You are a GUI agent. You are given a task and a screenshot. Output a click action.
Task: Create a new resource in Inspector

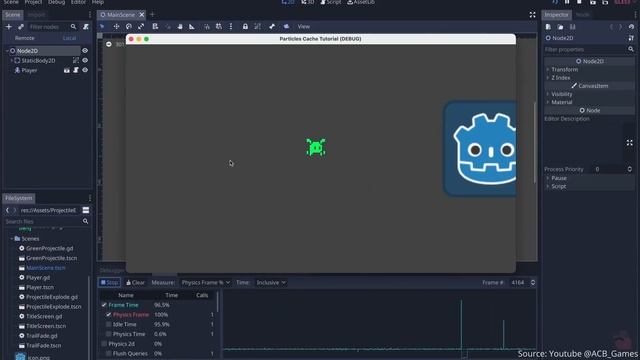tap(548, 27)
